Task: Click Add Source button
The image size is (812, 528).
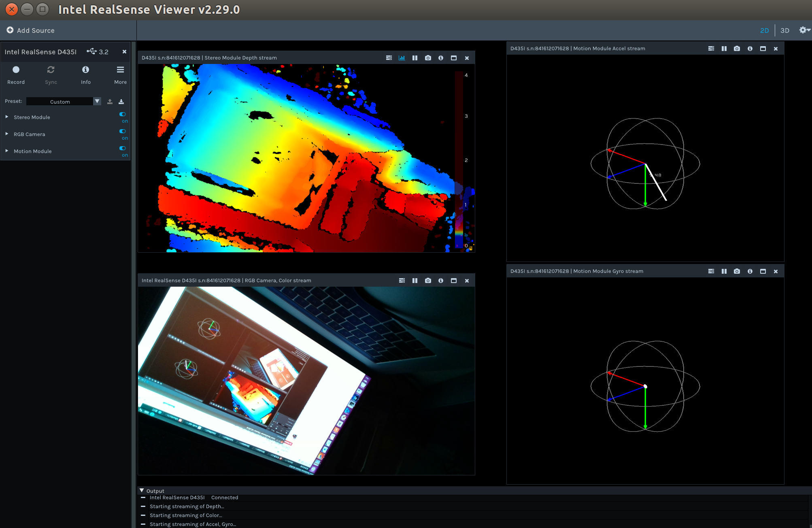Action: (31, 30)
